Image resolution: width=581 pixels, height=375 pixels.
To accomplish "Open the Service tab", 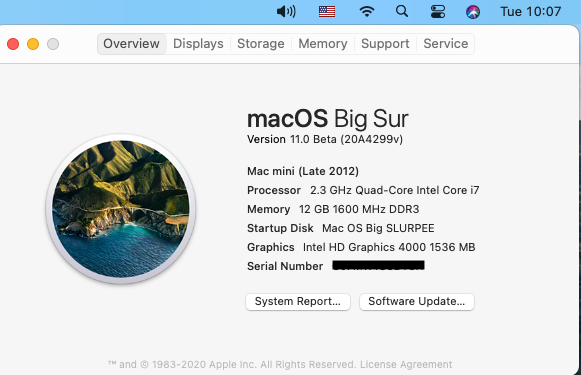I will [446, 44].
